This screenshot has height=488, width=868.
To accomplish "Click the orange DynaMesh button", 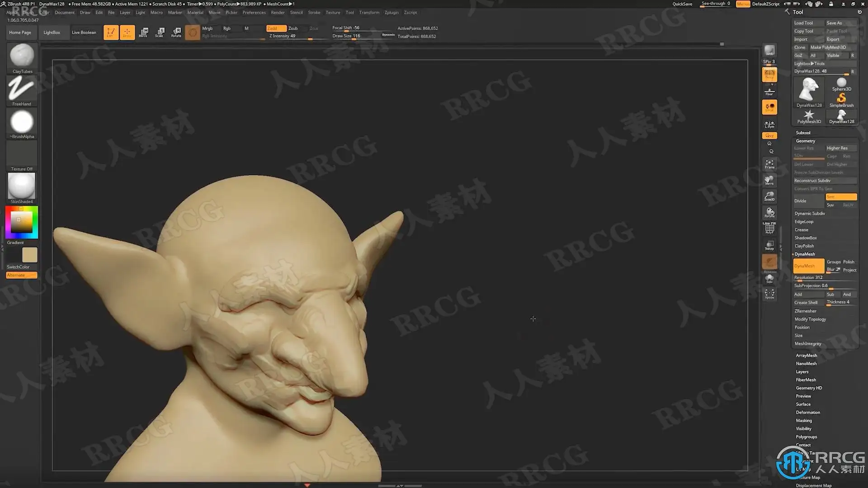I will coord(808,266).
